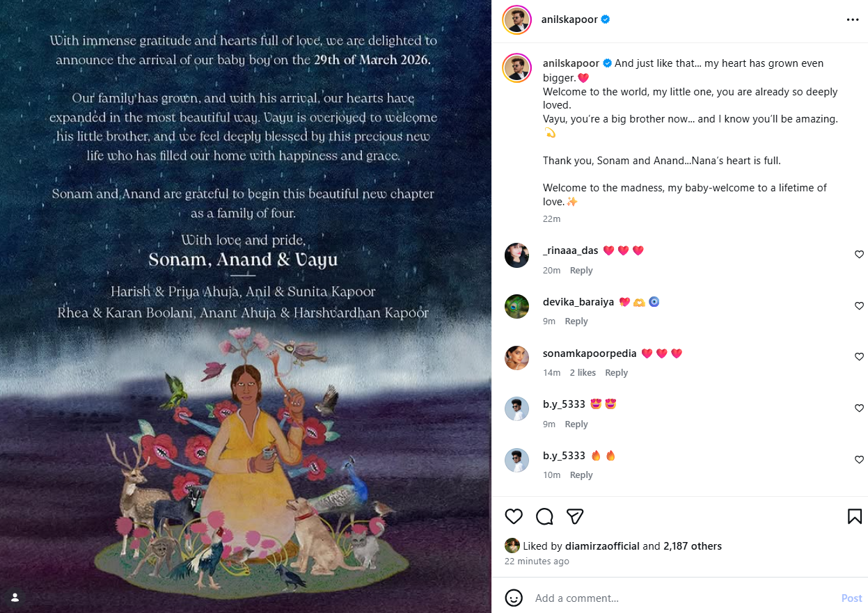Focus the Add a comment field
The height and width of the screenshot is (613, 868).
tap(682, 598)
